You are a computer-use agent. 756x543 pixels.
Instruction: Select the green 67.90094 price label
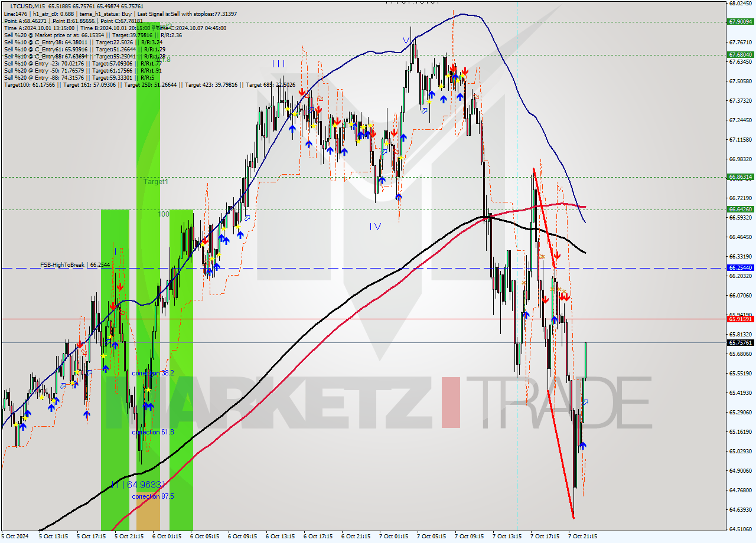[x=741, y=22]
